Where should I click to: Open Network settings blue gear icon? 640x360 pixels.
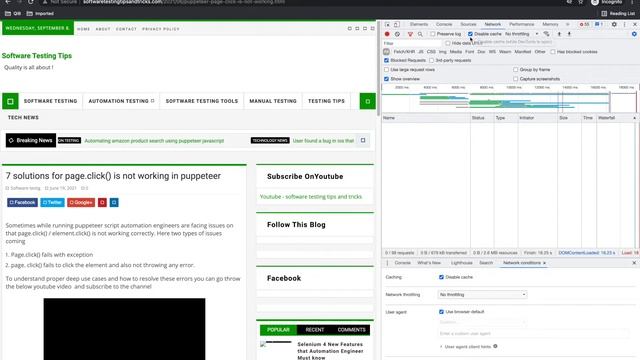pos(634,34)
